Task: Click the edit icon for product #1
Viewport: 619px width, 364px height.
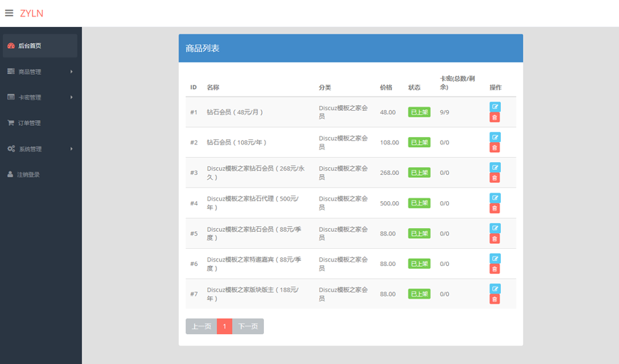Action: tap(494, 107)
